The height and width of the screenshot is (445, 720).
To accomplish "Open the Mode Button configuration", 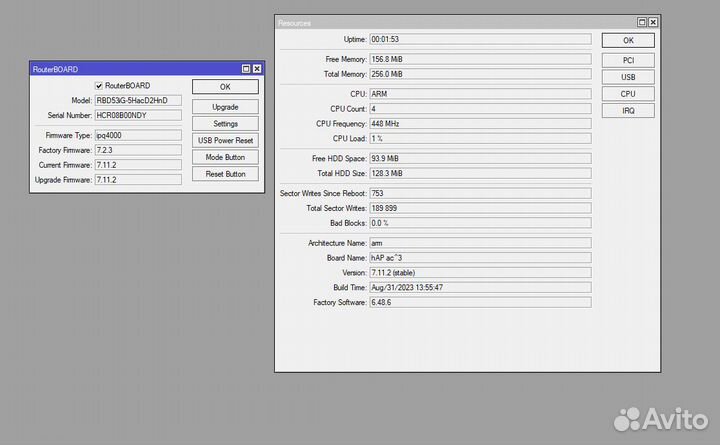I will (225, 157).
